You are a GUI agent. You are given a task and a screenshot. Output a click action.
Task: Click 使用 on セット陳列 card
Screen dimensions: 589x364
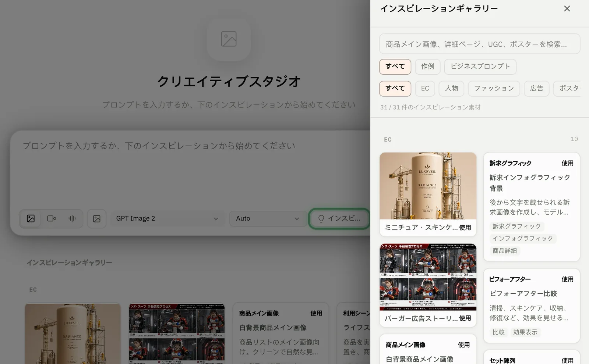[x=567, y=361]
